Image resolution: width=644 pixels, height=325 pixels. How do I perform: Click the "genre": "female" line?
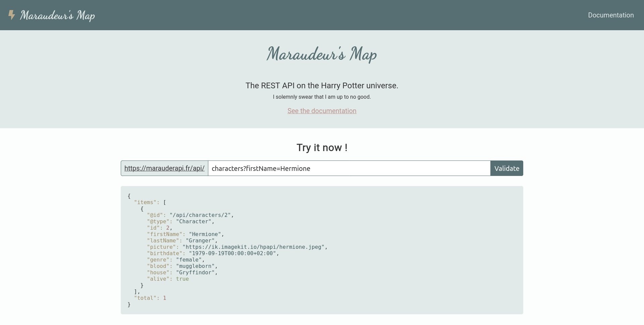[x=176, y=260]
